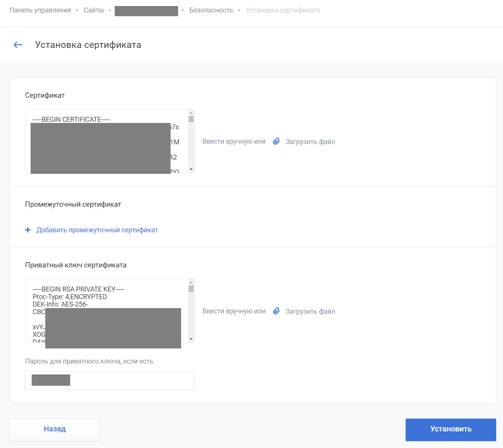The width and height of the screenshot is (503, 448).
Task: Click the back arrow next to the page title
Action: (x=18, y=45)
